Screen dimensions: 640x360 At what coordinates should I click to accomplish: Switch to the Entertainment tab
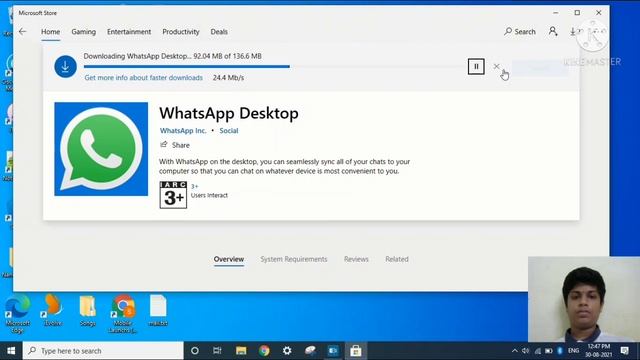(x=129, y=31)
